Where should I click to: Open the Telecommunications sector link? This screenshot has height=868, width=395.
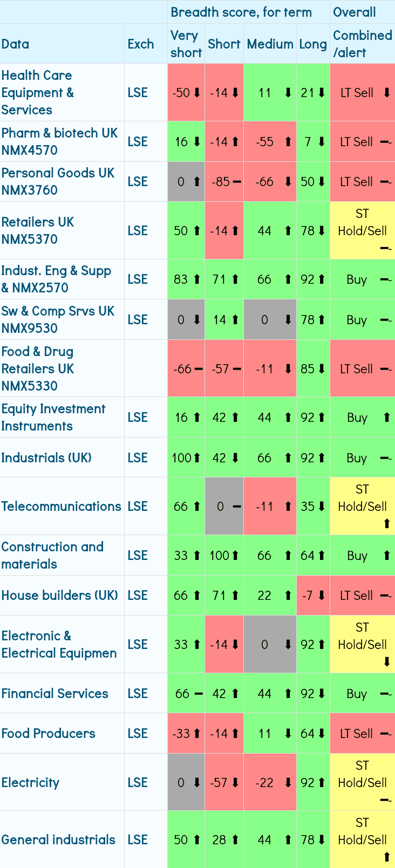[61, 506]
